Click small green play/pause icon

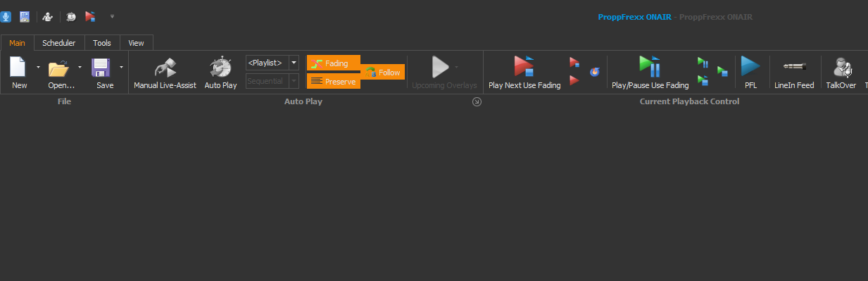click(703, 63)
